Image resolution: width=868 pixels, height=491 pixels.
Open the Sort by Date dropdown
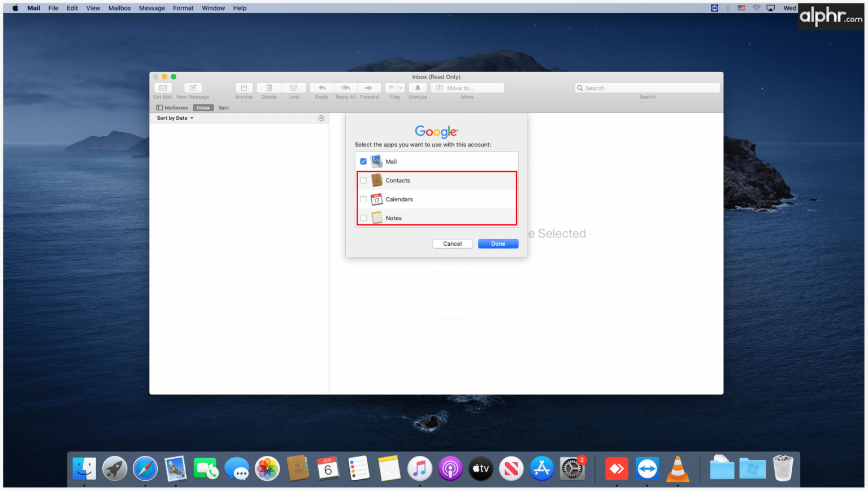pyautogui.click(x=173, y=118)
